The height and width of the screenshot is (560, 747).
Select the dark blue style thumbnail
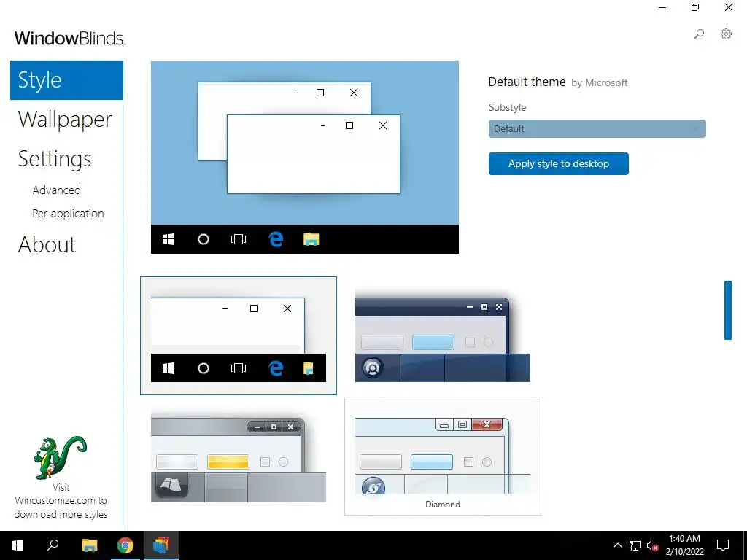coord(443,335)
